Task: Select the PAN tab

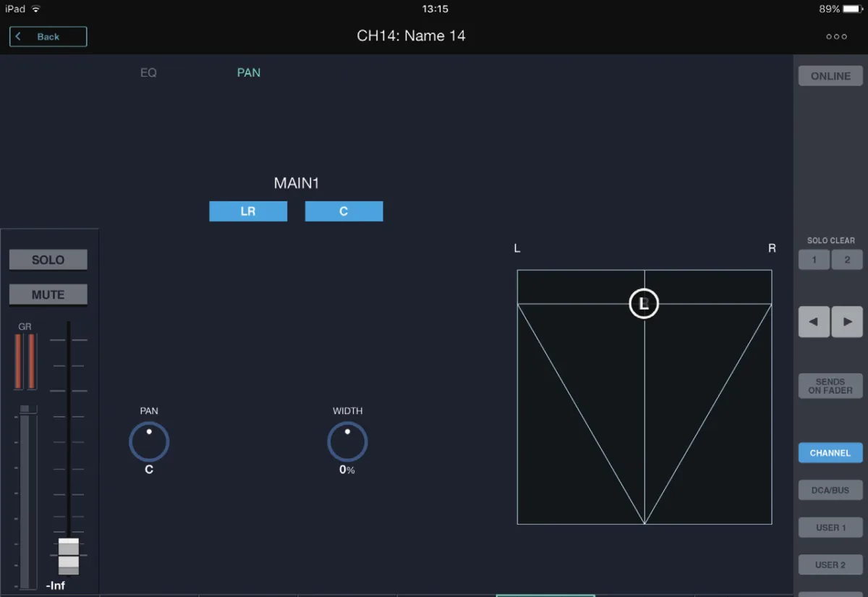Action: pos(249,73)
